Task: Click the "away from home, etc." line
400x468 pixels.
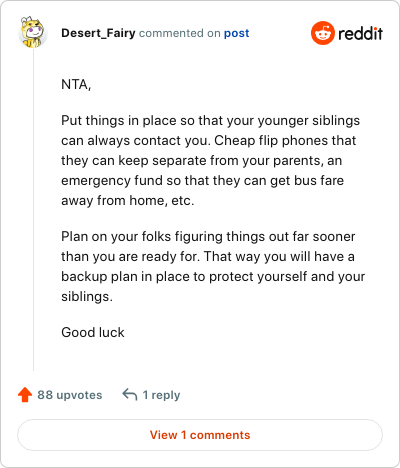Action: (127, 200)
